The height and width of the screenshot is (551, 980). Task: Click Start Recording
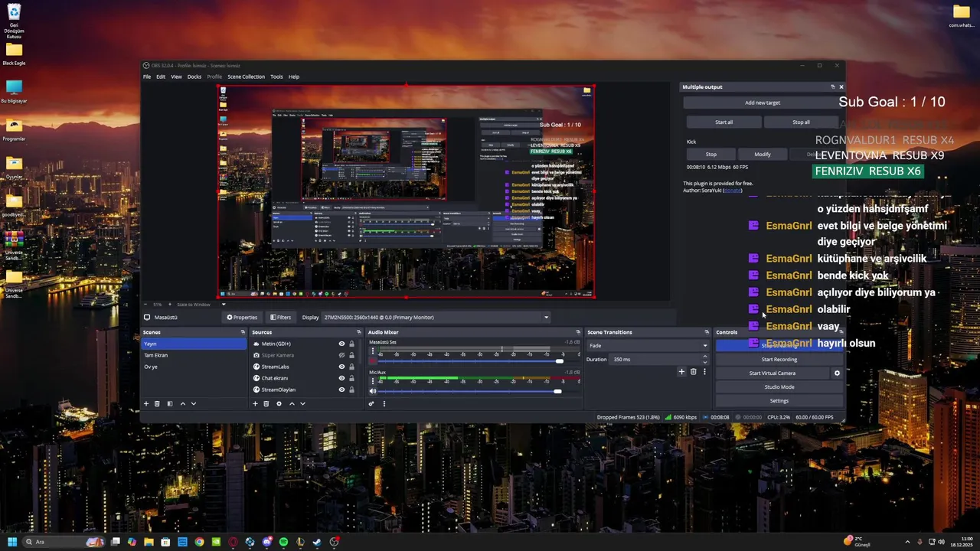pos(779,360)
